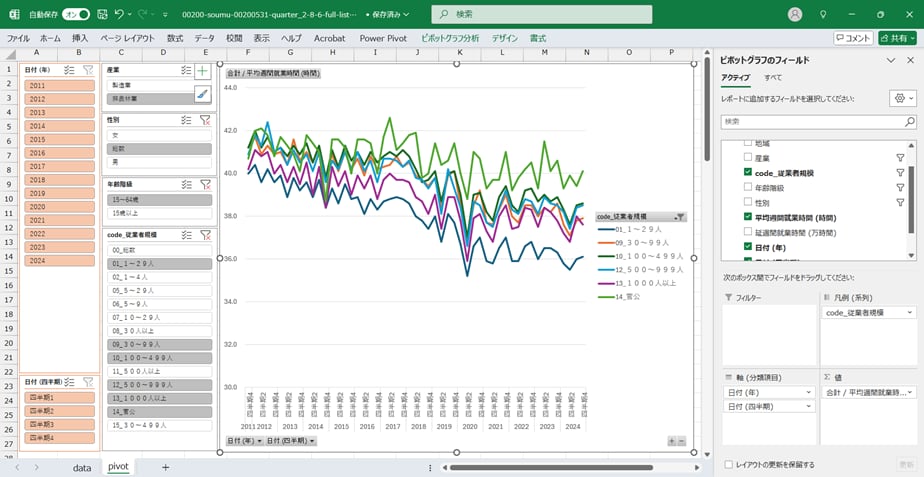Click filter icon beside 産業 field
Screen dimensions: 924x477
(899, 158)
